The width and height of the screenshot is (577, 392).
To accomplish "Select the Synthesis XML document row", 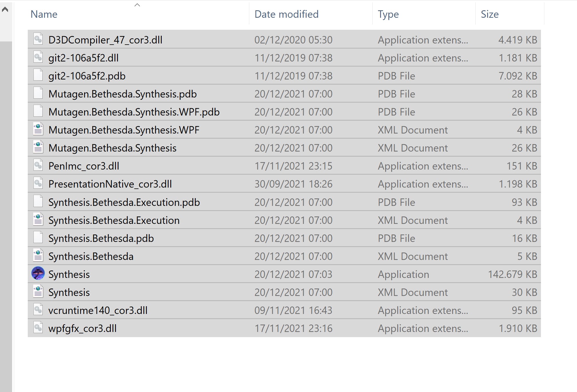I will click(69, 292).
